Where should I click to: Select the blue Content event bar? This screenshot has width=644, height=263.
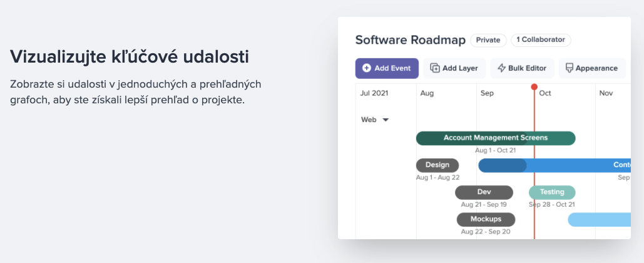point(576,165)
